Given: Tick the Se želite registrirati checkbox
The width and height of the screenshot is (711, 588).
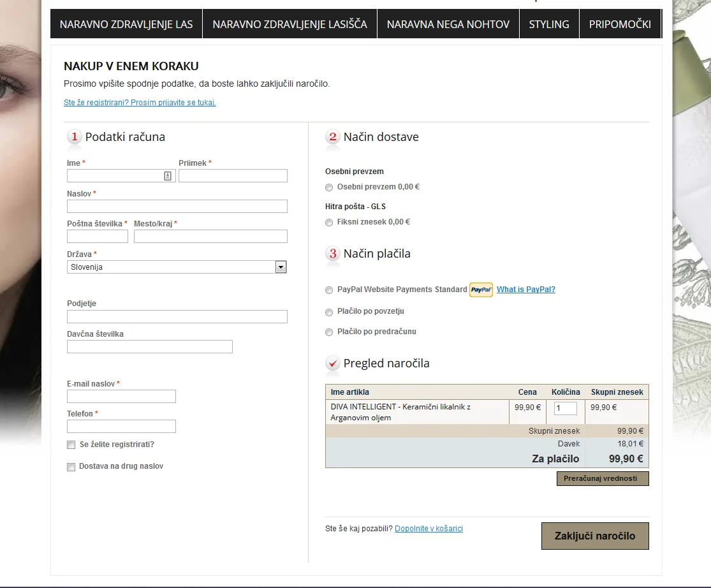Looking at the screenshot, I should [71, 445].
